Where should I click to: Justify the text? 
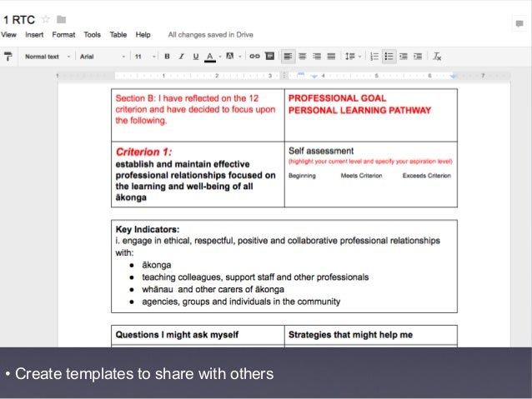[331, 57]
